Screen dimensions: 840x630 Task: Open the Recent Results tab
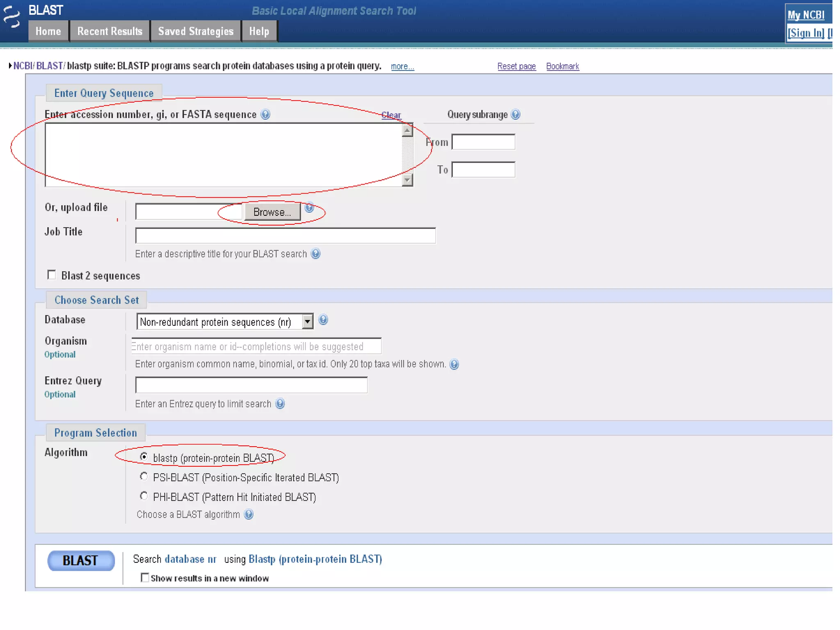click(x=110, y=32)
